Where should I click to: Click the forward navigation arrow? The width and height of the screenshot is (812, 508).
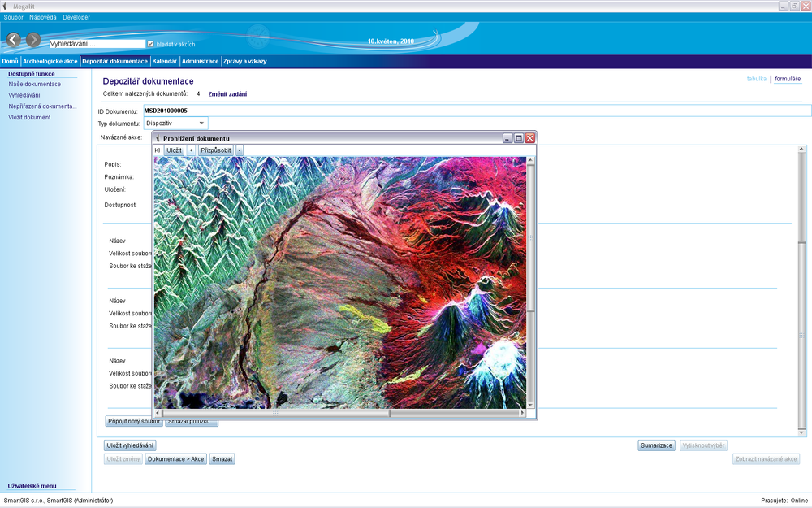point(33,40)
